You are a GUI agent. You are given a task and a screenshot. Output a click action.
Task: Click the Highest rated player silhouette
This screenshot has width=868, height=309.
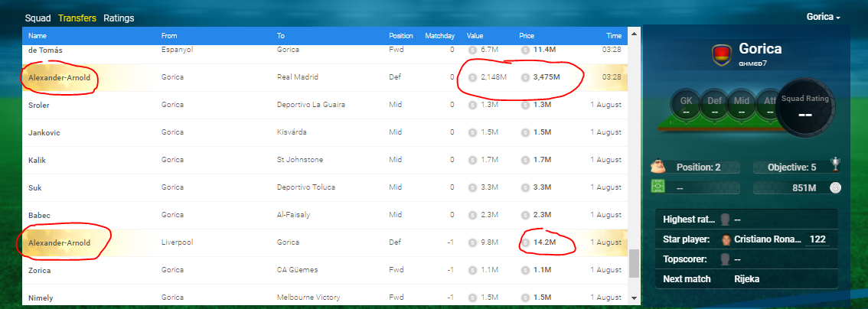[725, 220]
